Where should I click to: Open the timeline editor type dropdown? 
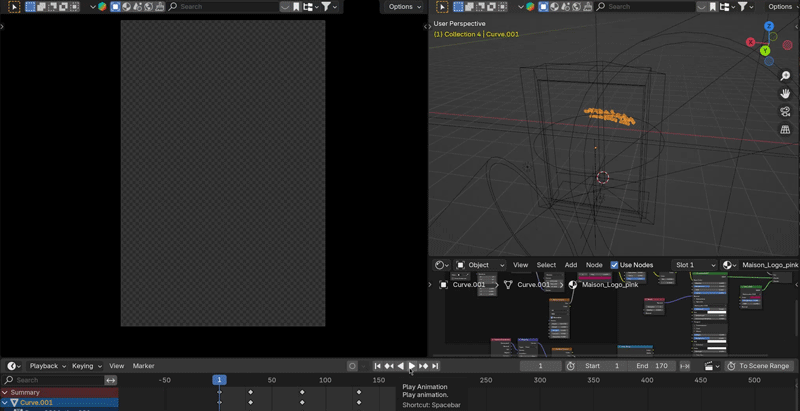14,366
